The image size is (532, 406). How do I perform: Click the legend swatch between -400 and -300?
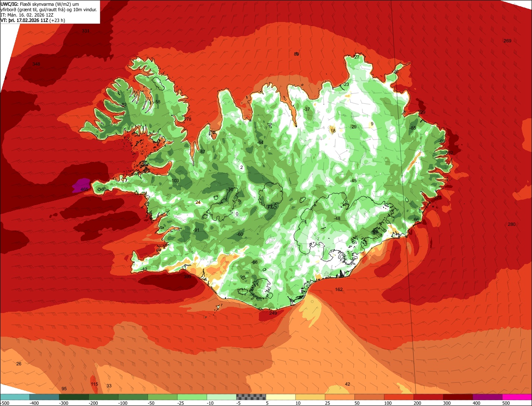44,397
